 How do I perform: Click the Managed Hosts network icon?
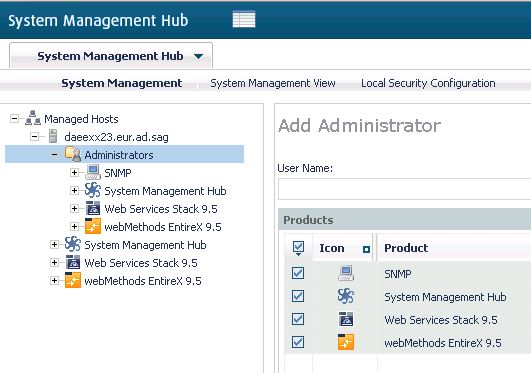[x=33, y=118]
